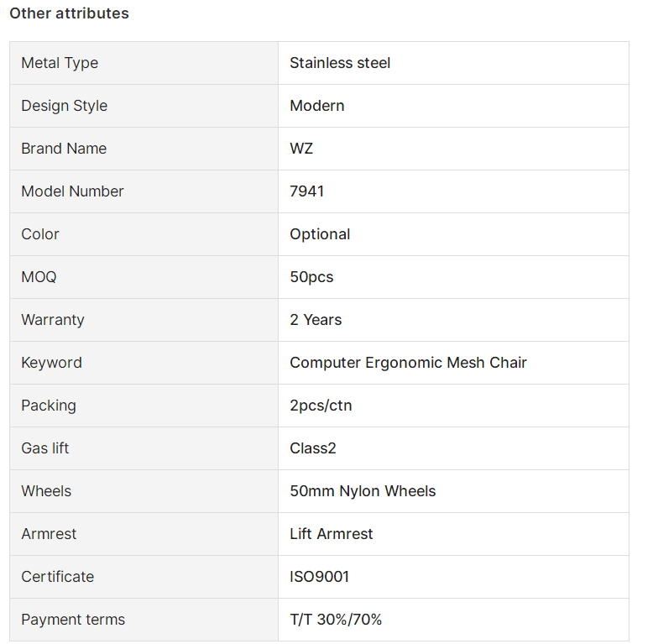
Task: Select the 'Warranty' label cell
Action: click(x=144, y=320)
